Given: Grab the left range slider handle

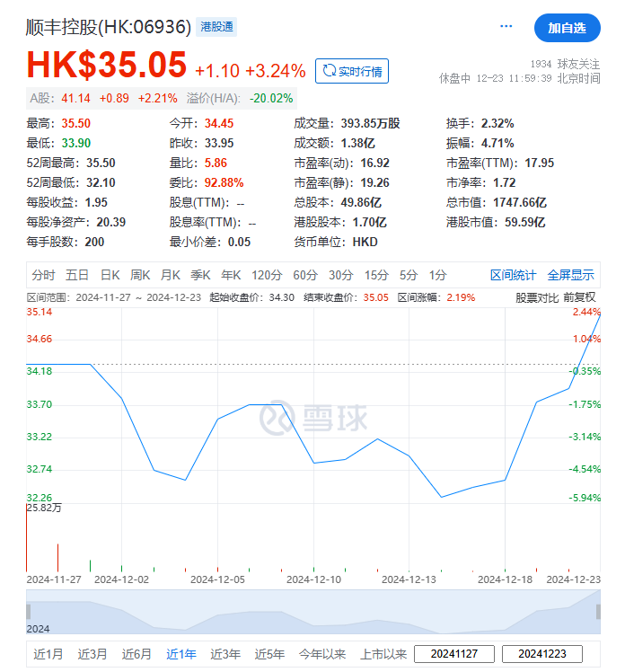Looking at the screenshot, I should coord(28,612).
